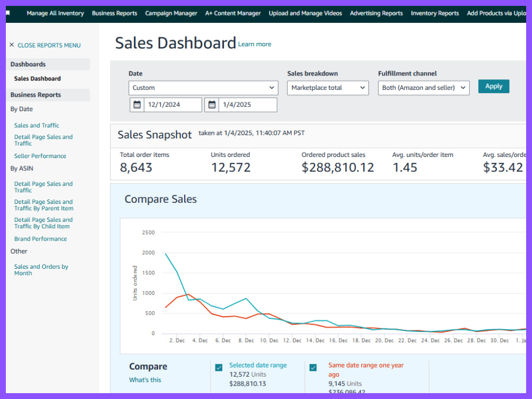Open the Date Custom dropdown

203,88
